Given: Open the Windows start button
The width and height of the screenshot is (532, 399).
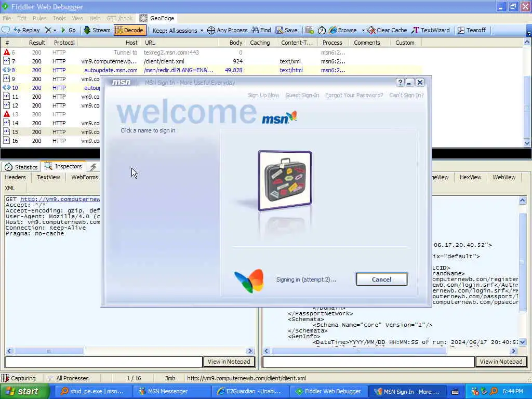Looking at the screenshot, I should click(x=24, y=391).
